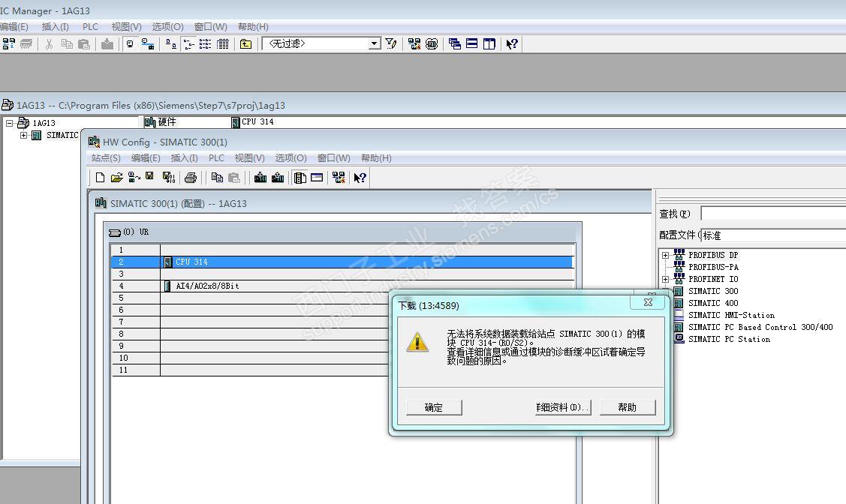Click the Open station folder icon
Screen dimensions: 846x504
(116, 178)
